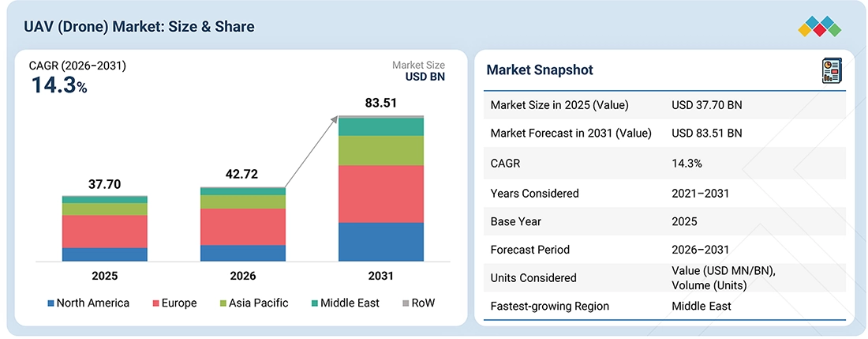Select Middle East legend color square
The width and height of the screenshot is (868, 339).
[x=314, y=303]
